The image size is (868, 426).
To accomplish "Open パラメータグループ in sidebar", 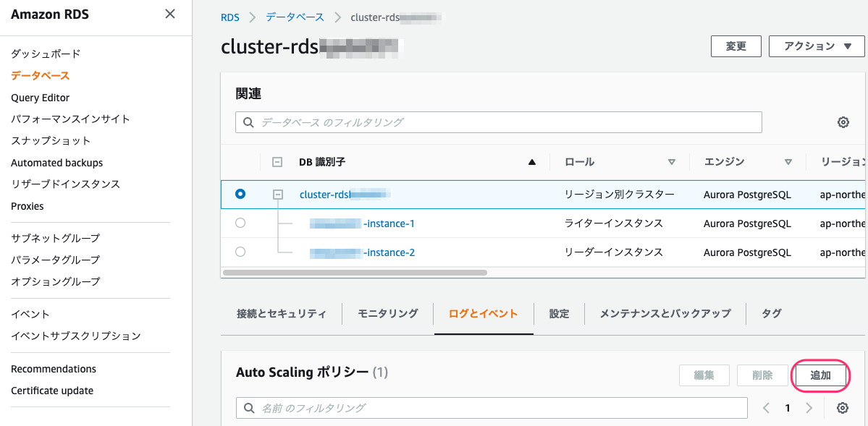I will coord(56,260).
